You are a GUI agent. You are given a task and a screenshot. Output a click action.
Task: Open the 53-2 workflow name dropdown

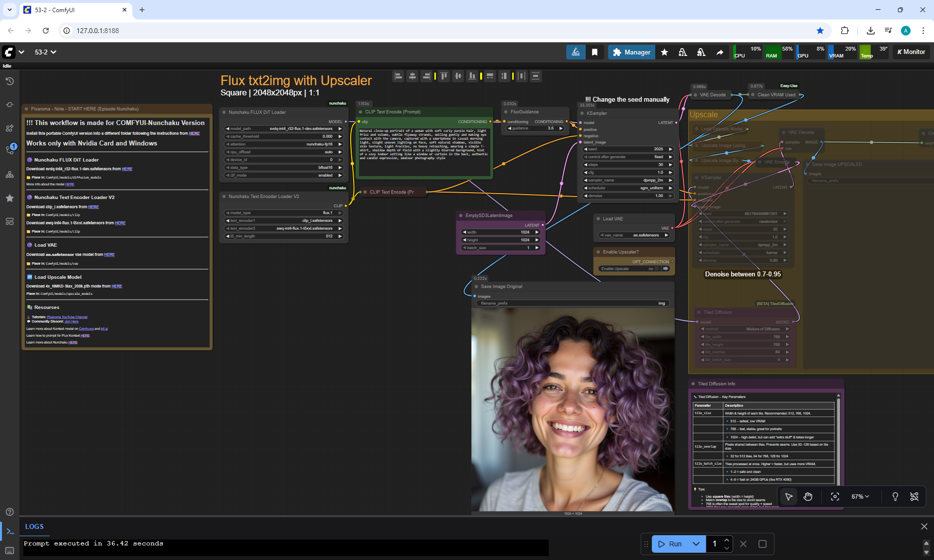45,52
